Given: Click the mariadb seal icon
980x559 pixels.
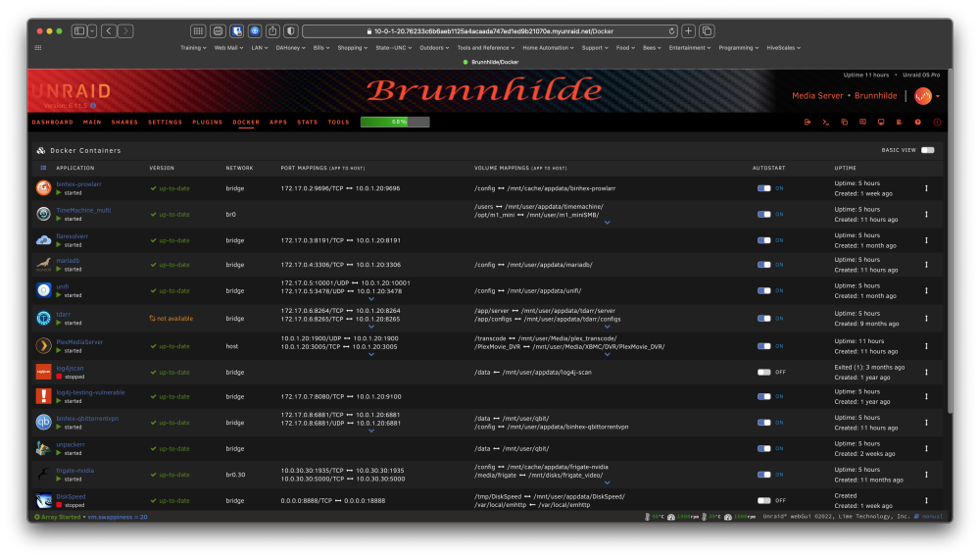Looking at the screenshot, I should coord(43,265).
